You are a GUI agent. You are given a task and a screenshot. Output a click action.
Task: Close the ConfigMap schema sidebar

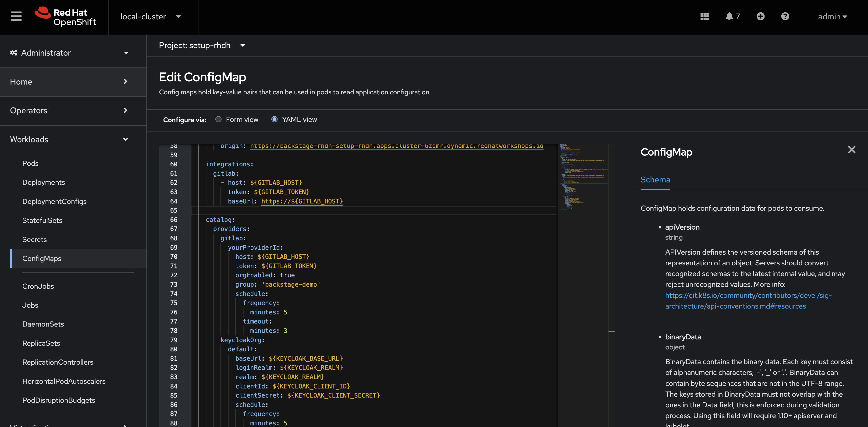click(x=851, y=150)
